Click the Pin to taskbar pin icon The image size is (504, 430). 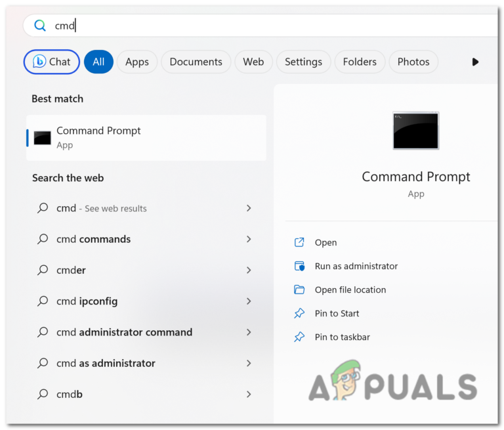(299, 337)
